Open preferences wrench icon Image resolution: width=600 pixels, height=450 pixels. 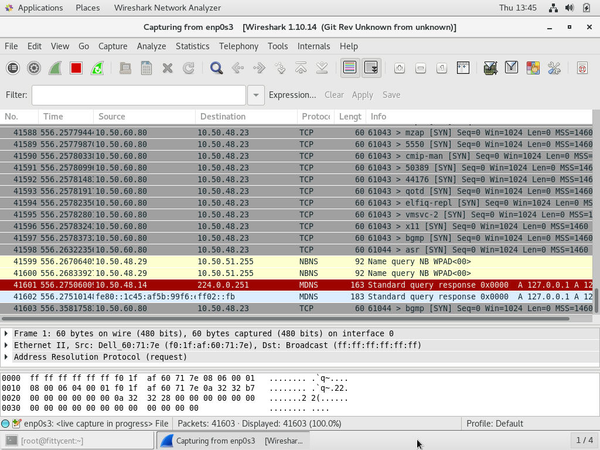tap(554, 68)
